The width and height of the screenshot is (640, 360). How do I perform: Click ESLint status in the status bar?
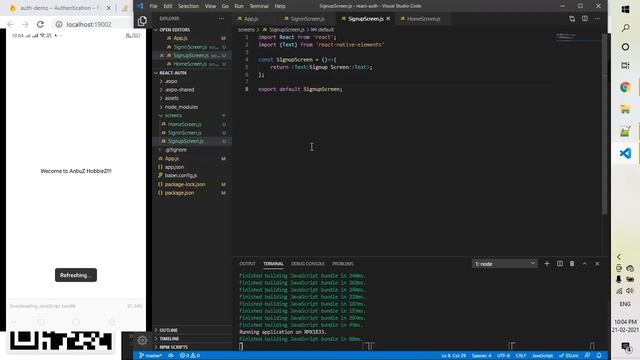click(569, 356)
